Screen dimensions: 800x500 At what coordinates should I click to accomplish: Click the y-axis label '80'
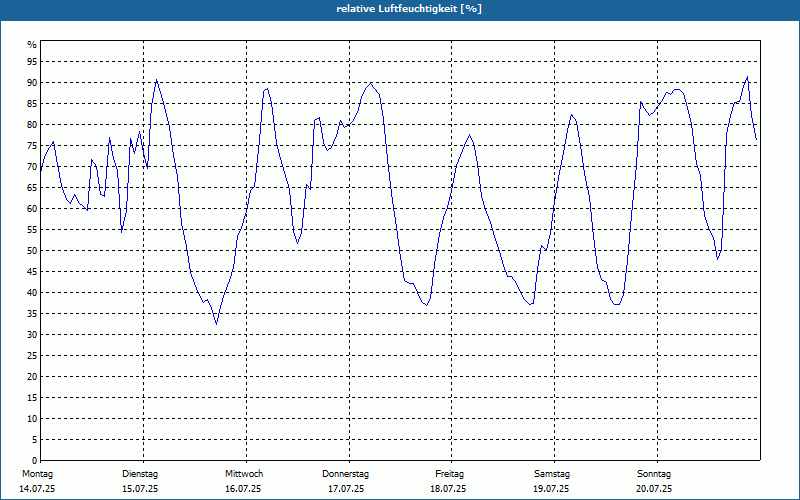click(32, 124)
